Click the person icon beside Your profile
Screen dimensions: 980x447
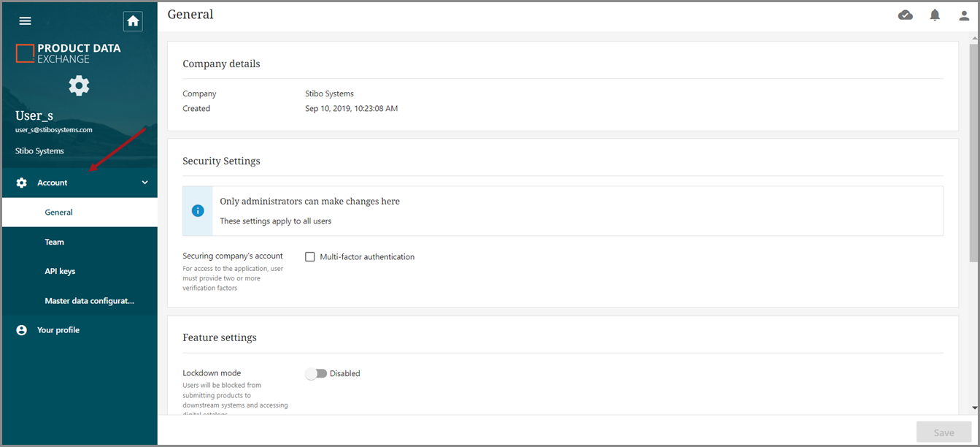[x=22, y=330]
